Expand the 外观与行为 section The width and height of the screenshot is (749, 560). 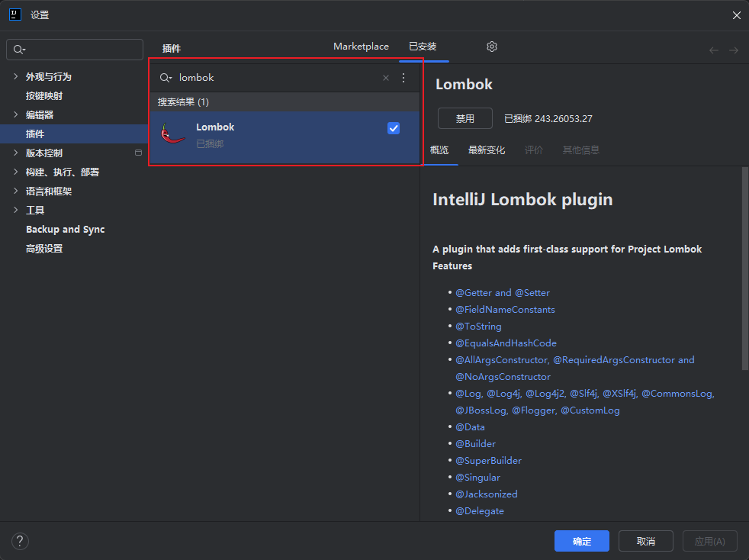click(x=16, y=76)
